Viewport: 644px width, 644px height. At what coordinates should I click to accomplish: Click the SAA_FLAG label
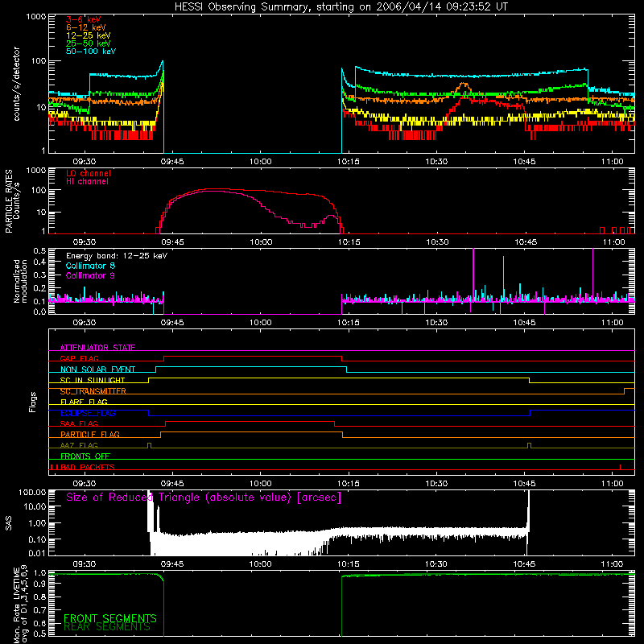[x=79, y=423]
